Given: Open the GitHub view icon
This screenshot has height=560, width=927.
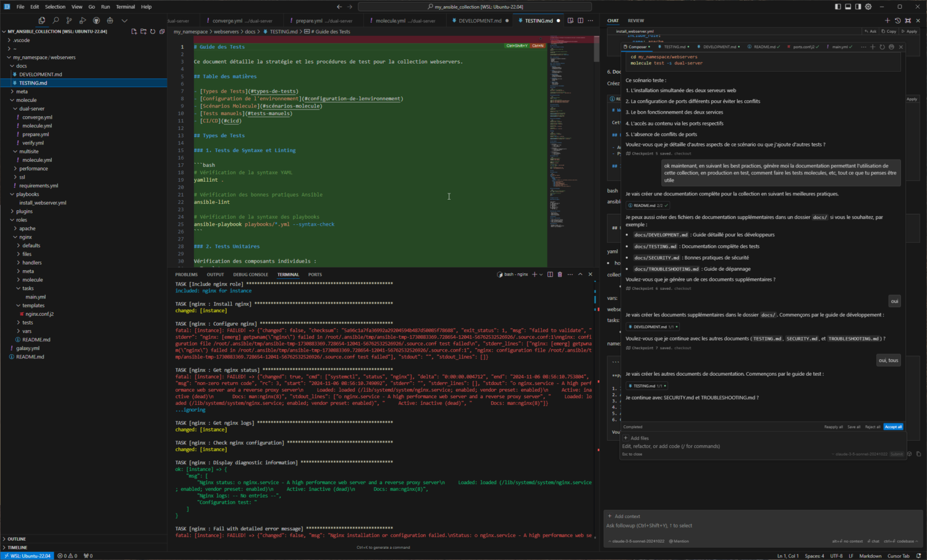Looking at the screenshot, I should point(96,20).
